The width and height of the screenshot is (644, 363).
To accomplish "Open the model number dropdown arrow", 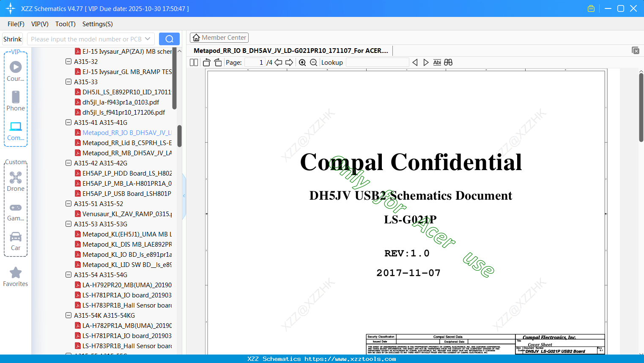I will pos(148,39).
